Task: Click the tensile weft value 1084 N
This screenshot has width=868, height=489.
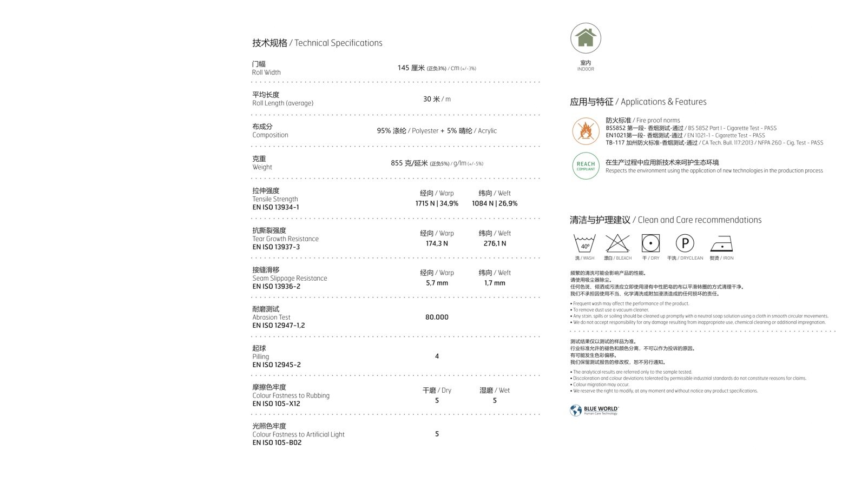Action: [495, 203]
